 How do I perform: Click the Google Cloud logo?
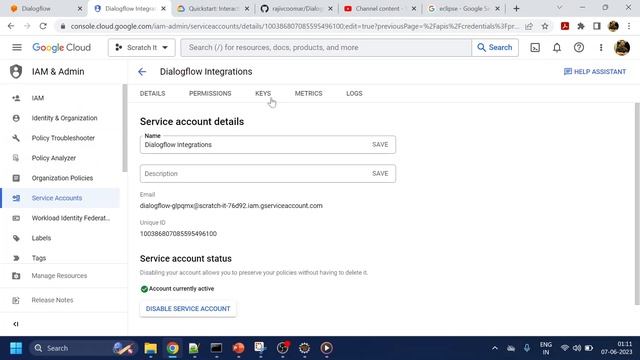coord(62,47)
